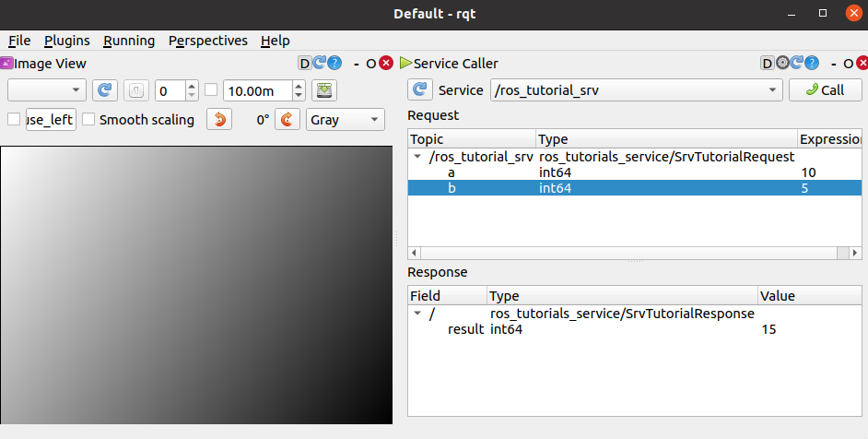Screen dimensions: 868x439
Task: Increase the 10.00m max range value
Action: (x=299, y=86)
